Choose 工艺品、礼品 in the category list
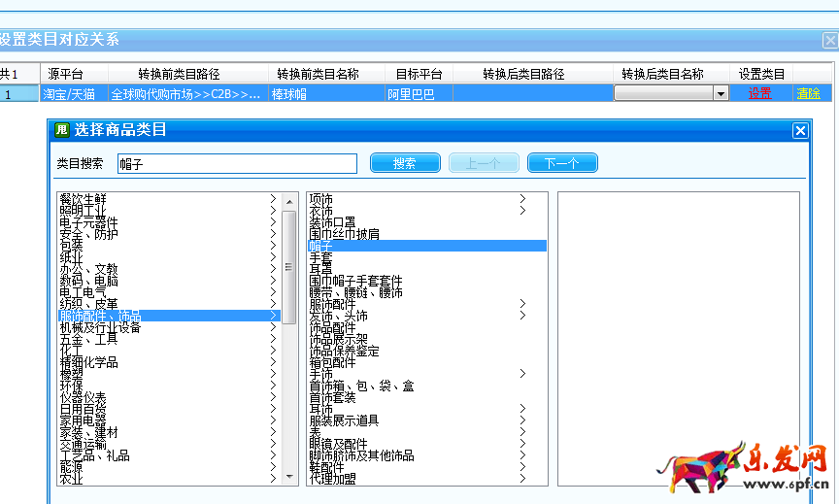This screenshot has height=504, width=839. coord(93,455)
